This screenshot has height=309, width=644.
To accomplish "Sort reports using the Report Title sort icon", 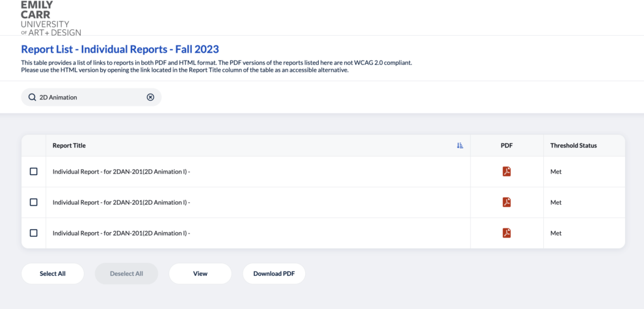I will pos(460,146).
